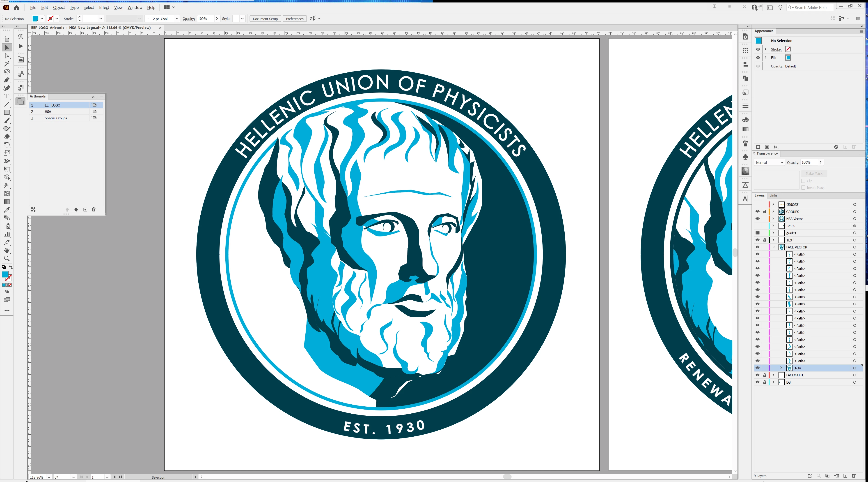Viewport: 868px width, 482px height.
Task: Open the Normal blending mode dropdown
Action: 769,162
